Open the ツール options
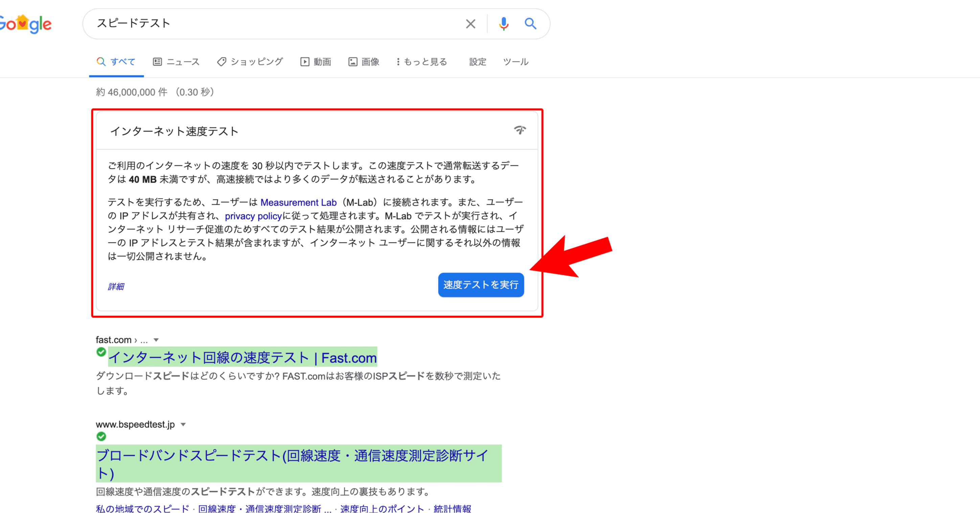 tap(516, 62)
